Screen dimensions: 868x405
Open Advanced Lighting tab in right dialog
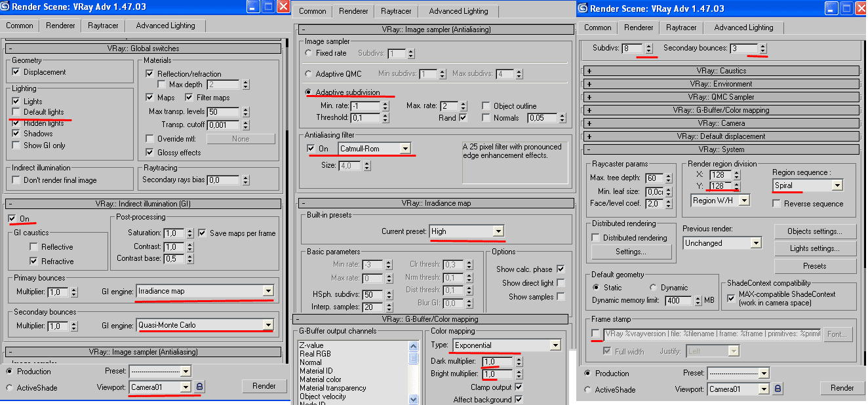(x=743, y=28)
